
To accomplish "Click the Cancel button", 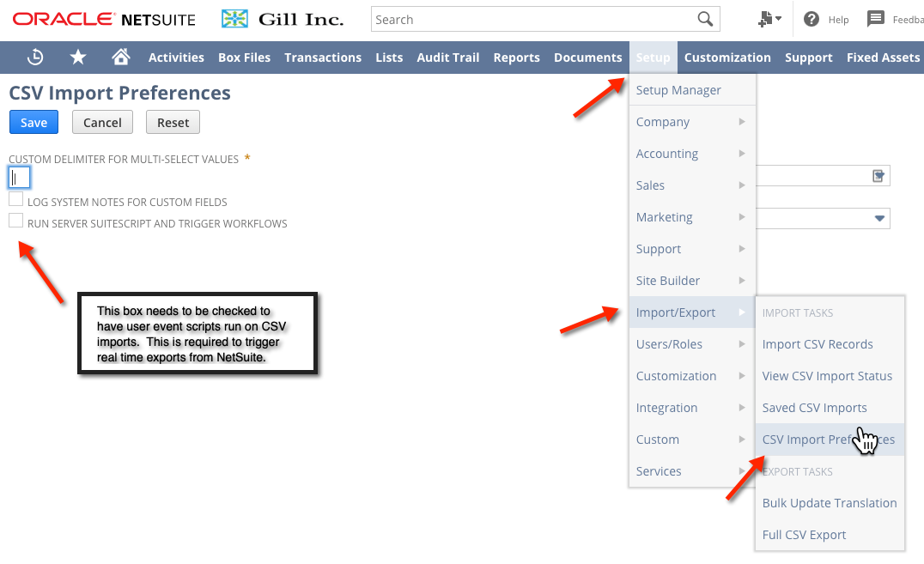I will pyautogui.click(x=102, y=122).
